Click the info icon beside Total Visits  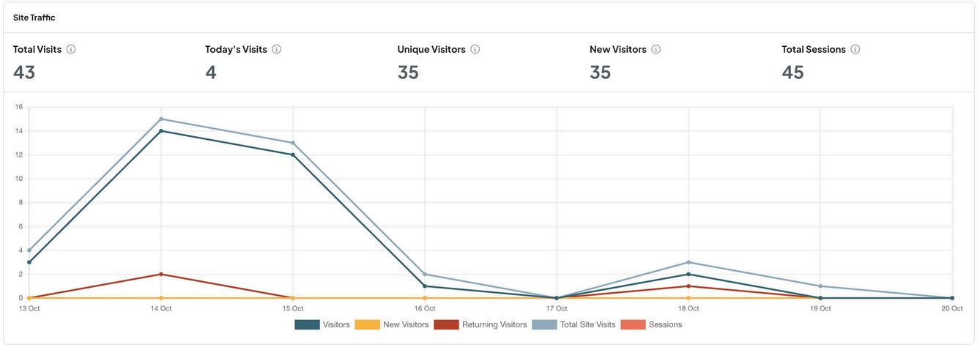[71, 49]
